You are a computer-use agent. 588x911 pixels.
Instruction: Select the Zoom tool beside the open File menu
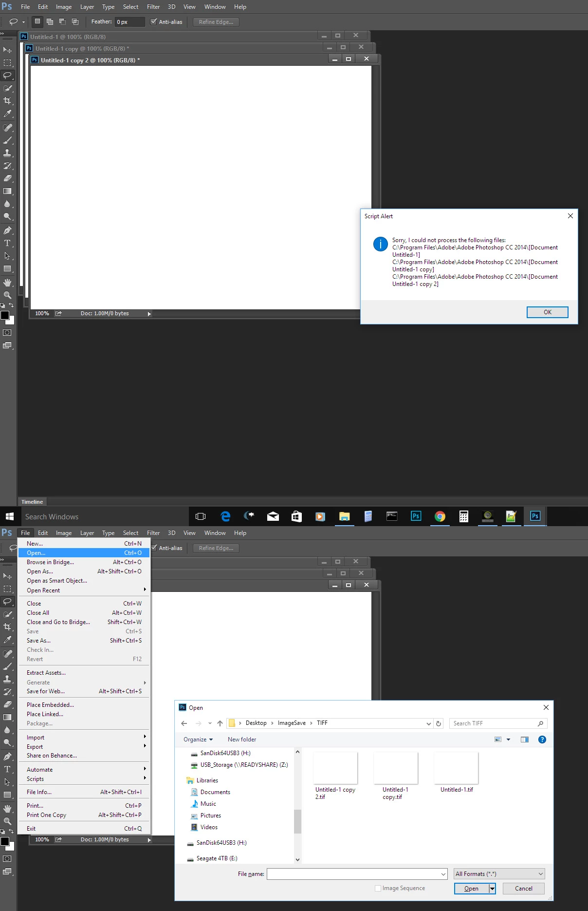coord(7,821)
